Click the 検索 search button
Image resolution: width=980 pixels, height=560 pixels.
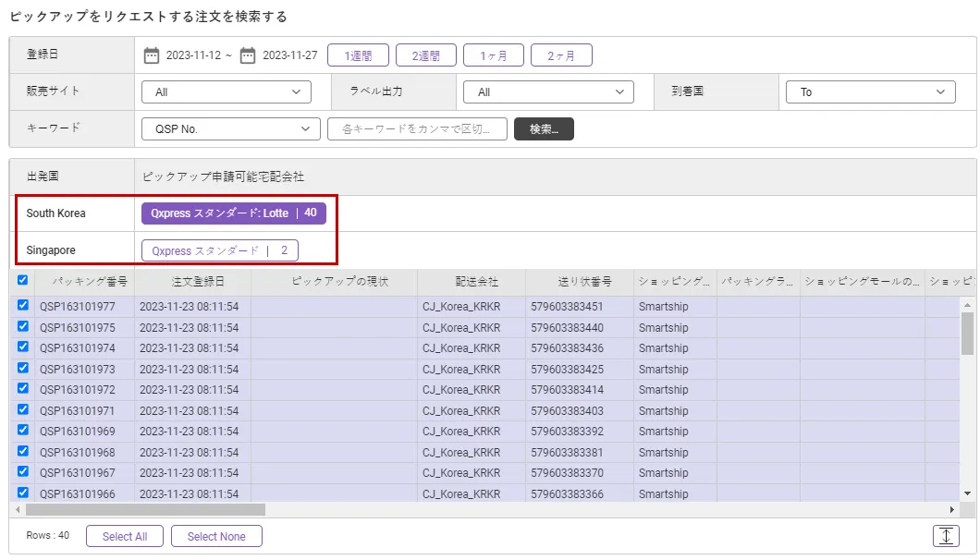click(x=544, y=129)
